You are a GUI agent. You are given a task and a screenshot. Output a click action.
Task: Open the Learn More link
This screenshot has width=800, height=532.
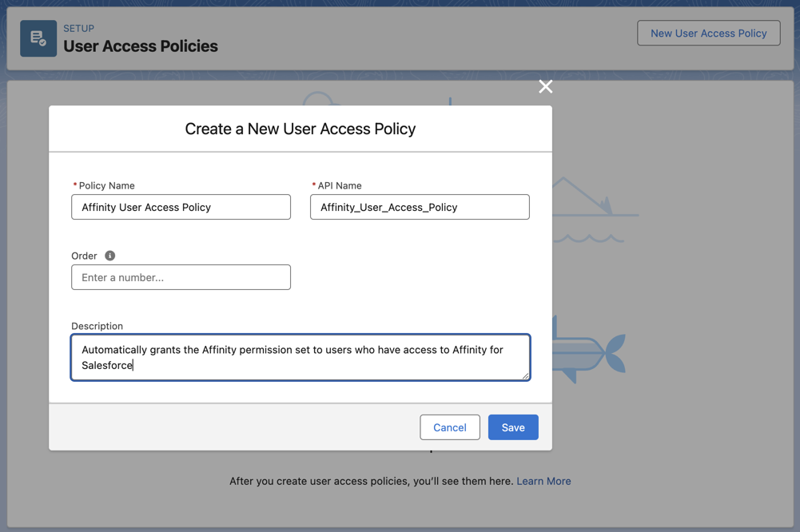[543, 481]
